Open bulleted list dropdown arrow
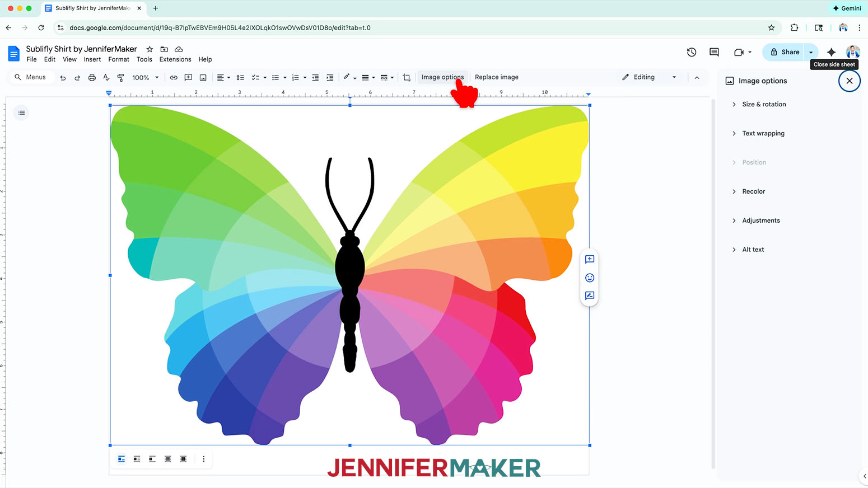868x488 pixels. click(x=285, y=78)
